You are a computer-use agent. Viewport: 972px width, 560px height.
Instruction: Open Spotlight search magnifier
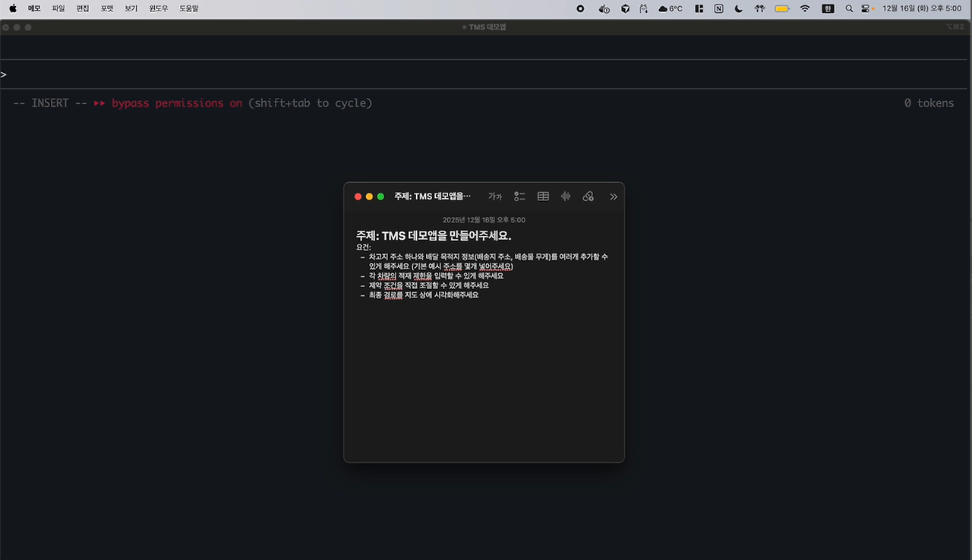point(849,8)
